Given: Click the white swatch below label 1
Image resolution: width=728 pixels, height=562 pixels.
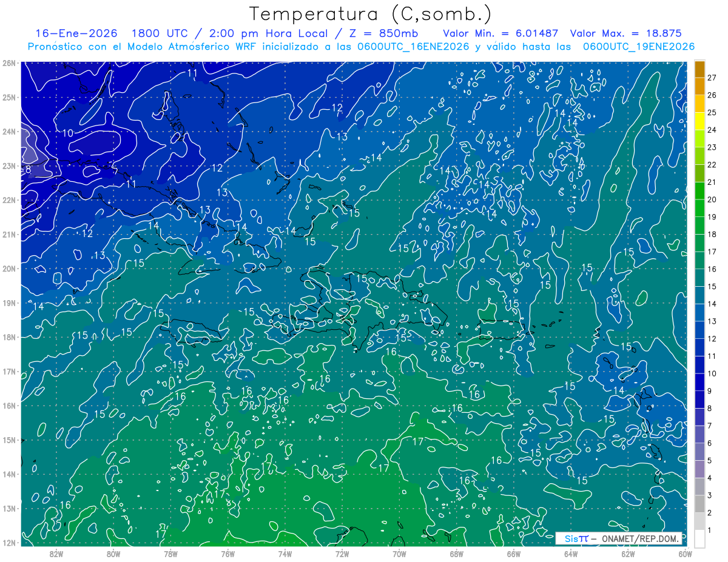Looking at the screenshot, I should (700, 538).
